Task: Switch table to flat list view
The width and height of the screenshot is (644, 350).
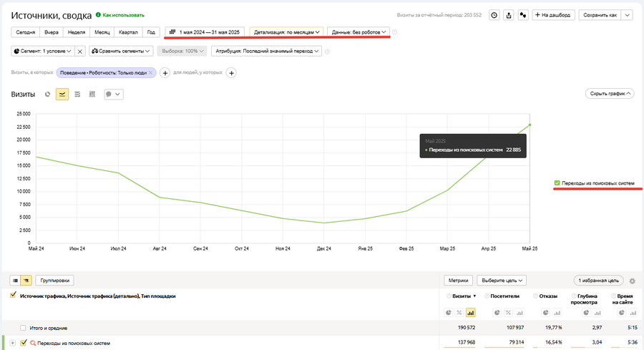Action: [x=16, y=281]
